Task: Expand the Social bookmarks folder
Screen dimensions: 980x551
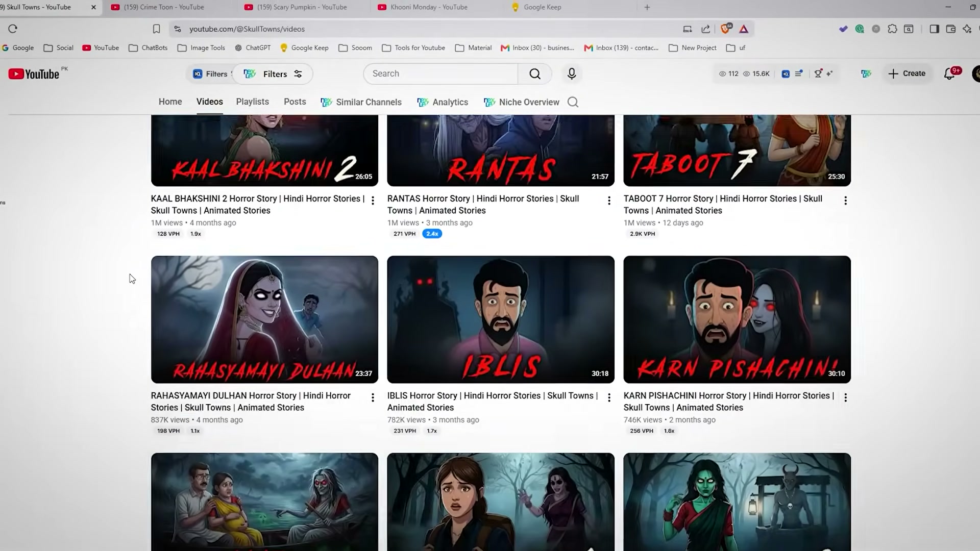Action: pos(59,48)
